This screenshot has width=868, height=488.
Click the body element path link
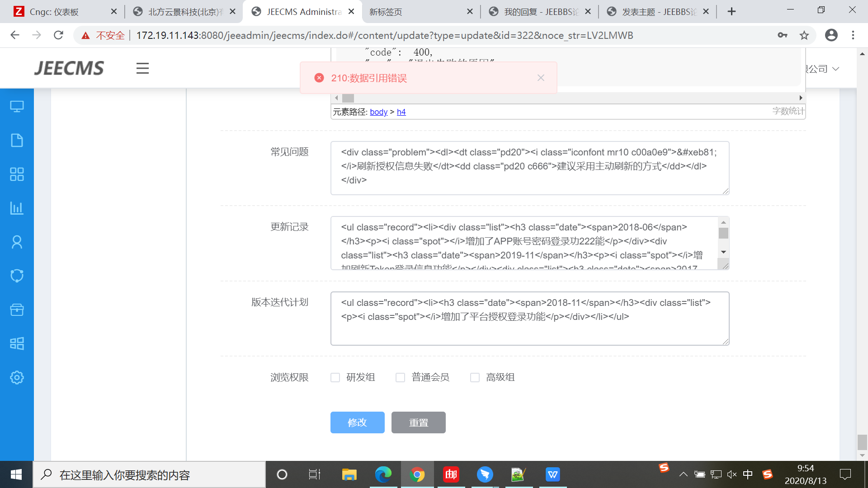378,112
